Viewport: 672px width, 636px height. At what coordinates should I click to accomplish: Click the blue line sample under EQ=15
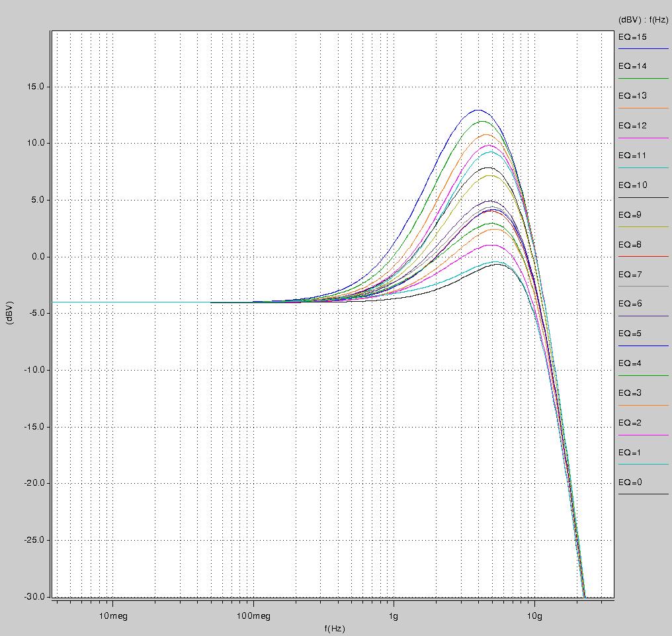(x=643, y=49)
